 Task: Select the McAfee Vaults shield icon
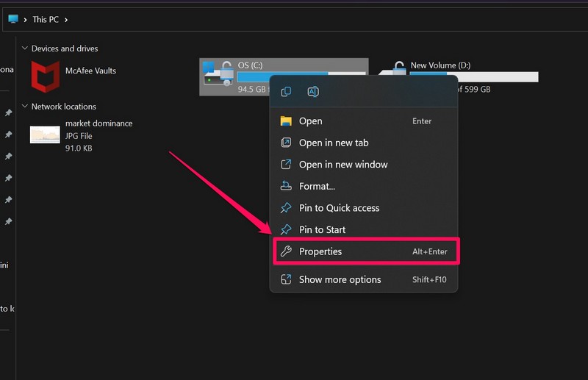click(x=46, y=76)
